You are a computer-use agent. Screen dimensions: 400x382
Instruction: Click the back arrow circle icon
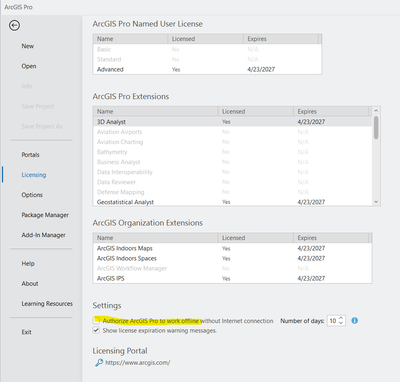click(14, 25)
